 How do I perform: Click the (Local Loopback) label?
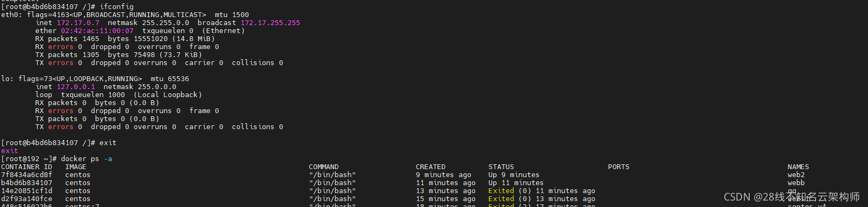pyautogui.click(x=168, y=95)
